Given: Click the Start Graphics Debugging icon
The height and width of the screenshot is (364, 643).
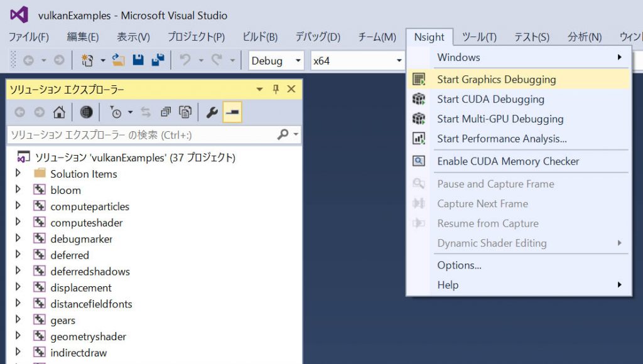Looking at the screenshot, I should [x=419, y=79].
